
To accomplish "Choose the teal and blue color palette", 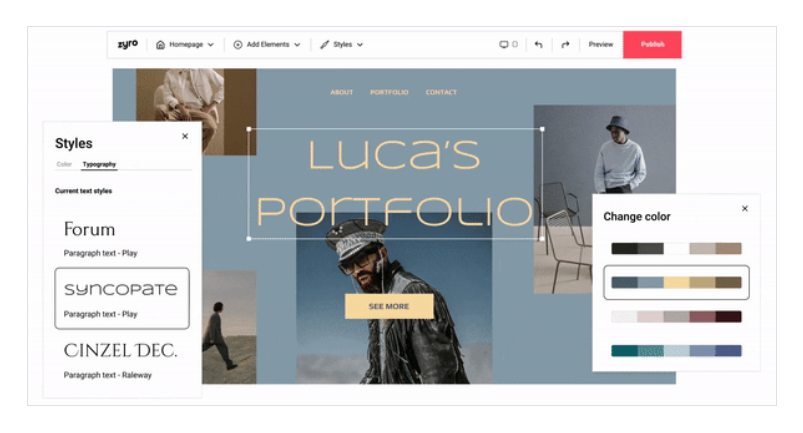I will (676, 350).
